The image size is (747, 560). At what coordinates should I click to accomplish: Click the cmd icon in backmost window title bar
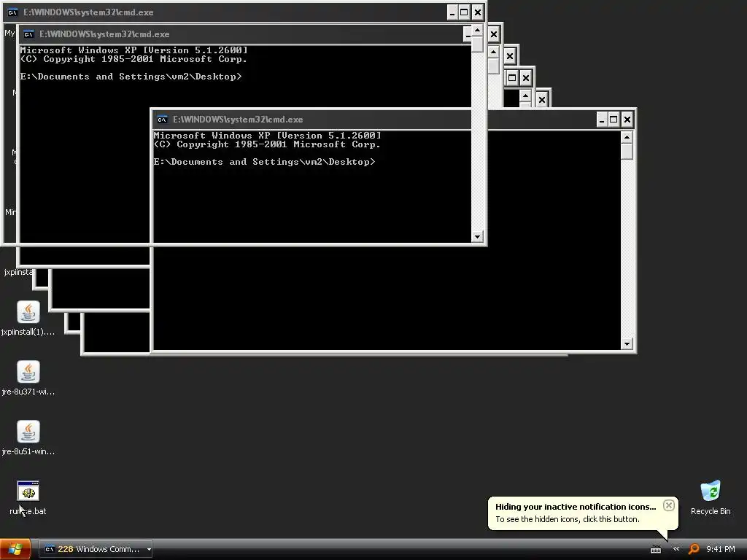coord(13,12)
